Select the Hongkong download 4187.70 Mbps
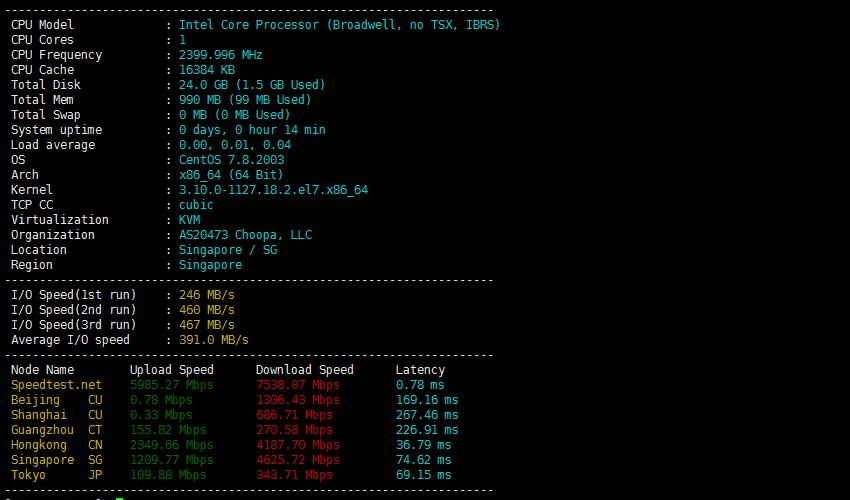Image resolution: width=850 pixels, height=500 pixels. point(298,445)
